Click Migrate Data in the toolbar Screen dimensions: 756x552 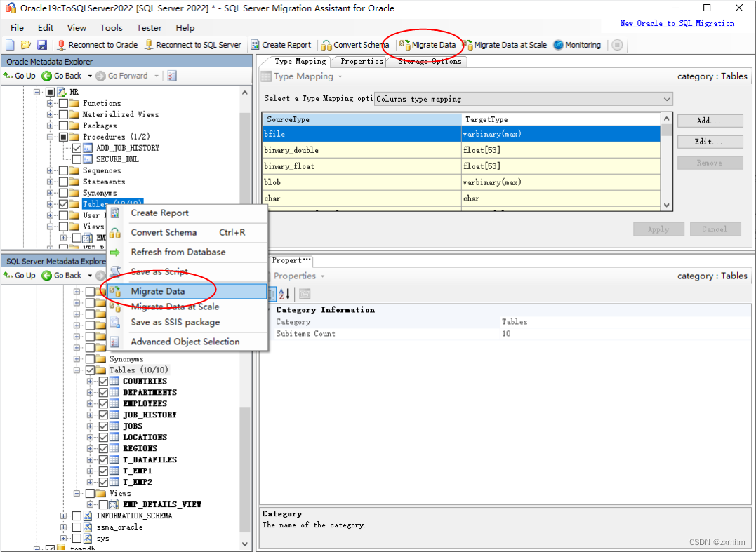pyautogui.click(x=427, y=45)
